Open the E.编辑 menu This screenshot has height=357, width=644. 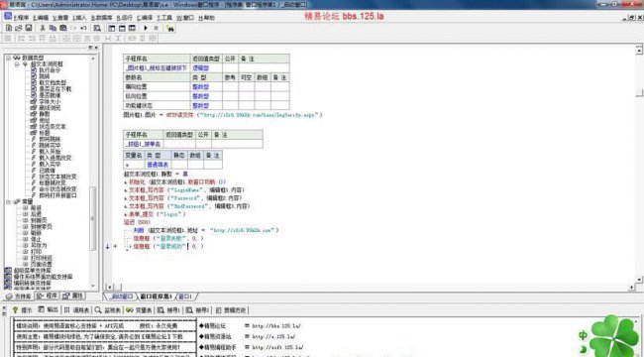point(41,18)
